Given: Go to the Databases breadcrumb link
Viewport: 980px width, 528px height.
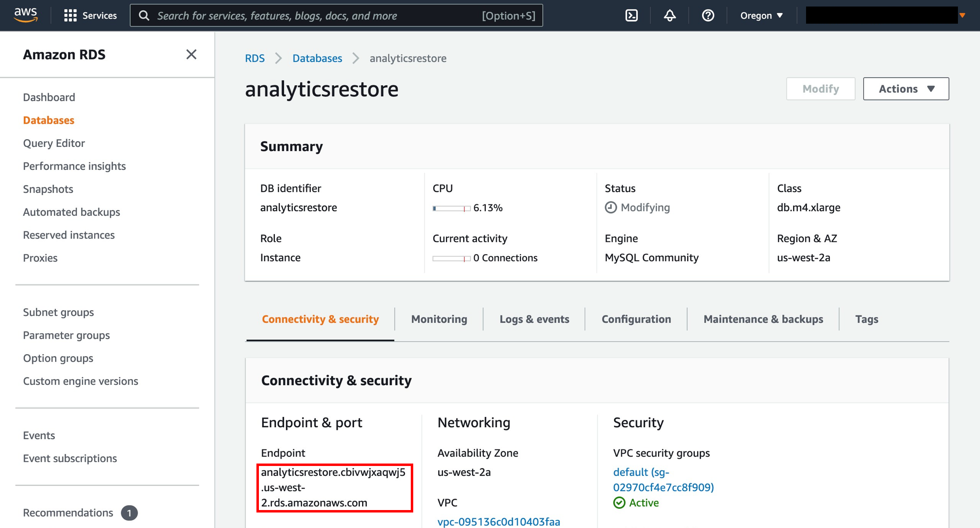Looking at the screenshot, I should pyautogui.click(x=317, y=58).
